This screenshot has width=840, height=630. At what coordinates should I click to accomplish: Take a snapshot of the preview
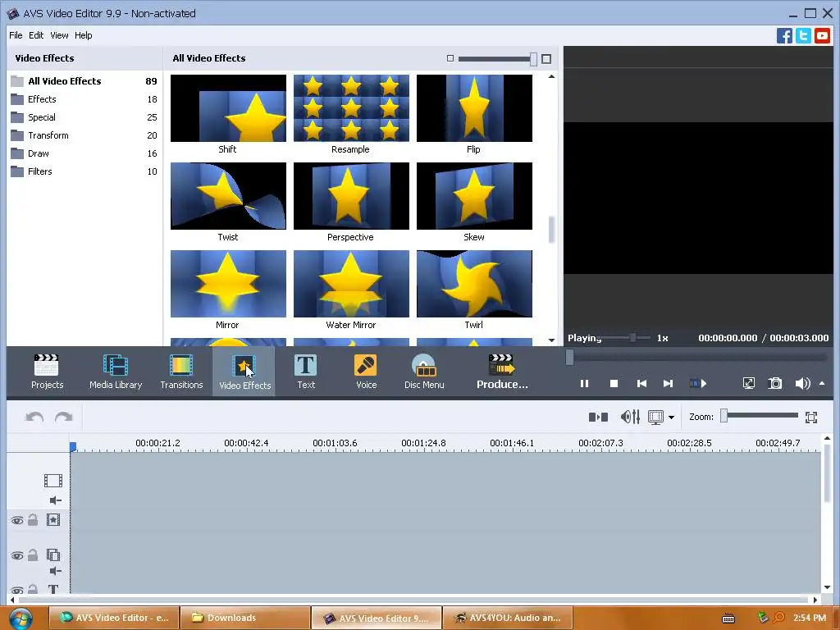774,384
